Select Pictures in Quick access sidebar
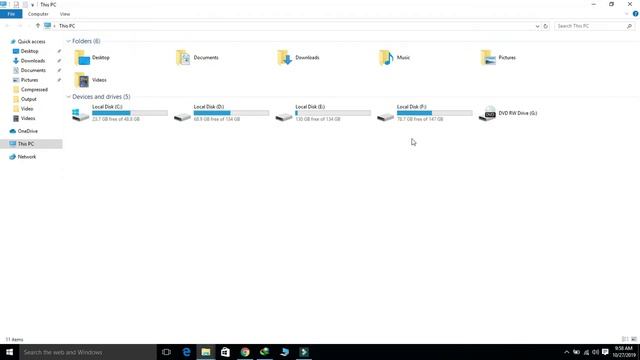Viewport: 640px width, 360px height. [29, 80]
